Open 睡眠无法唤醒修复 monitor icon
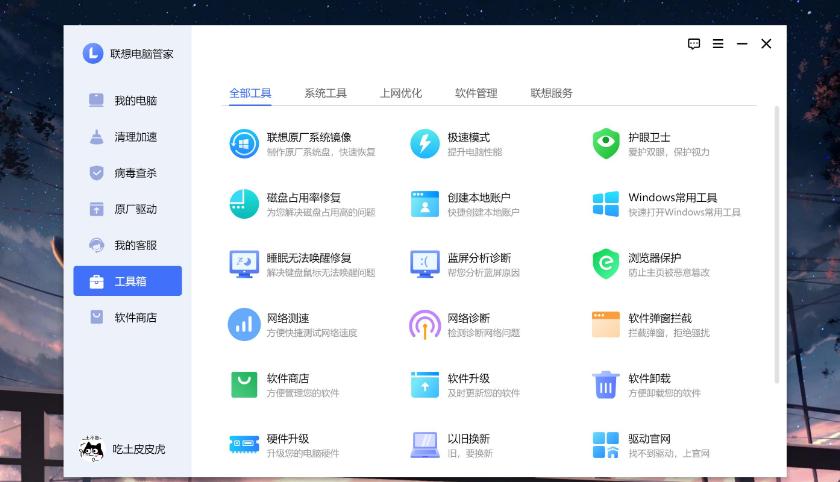The width and height of the screenshot is (840, 482). [244, 264]
